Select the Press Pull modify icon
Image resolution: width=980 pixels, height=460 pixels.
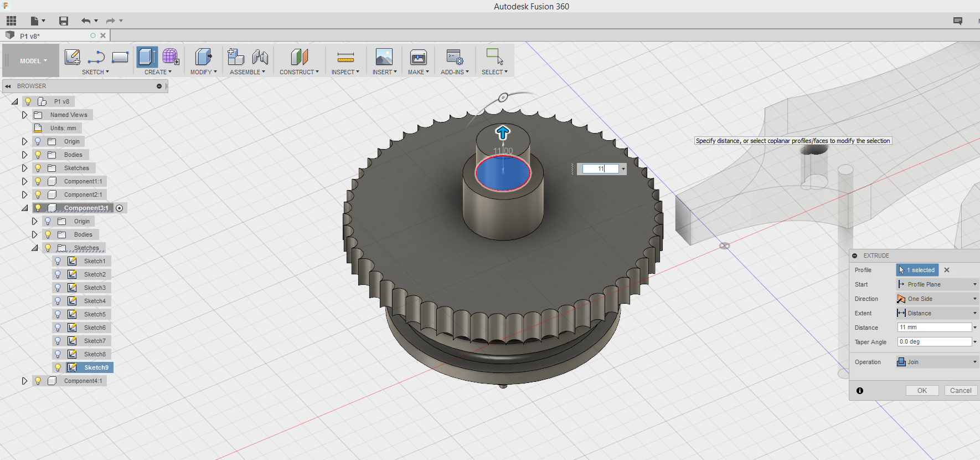point(203,57)
